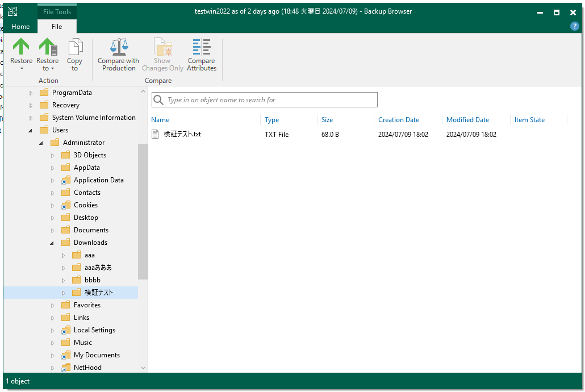The width and height of the screenshot is (585, 392).
Task: Click the object name search field
Action: point(265,99)
